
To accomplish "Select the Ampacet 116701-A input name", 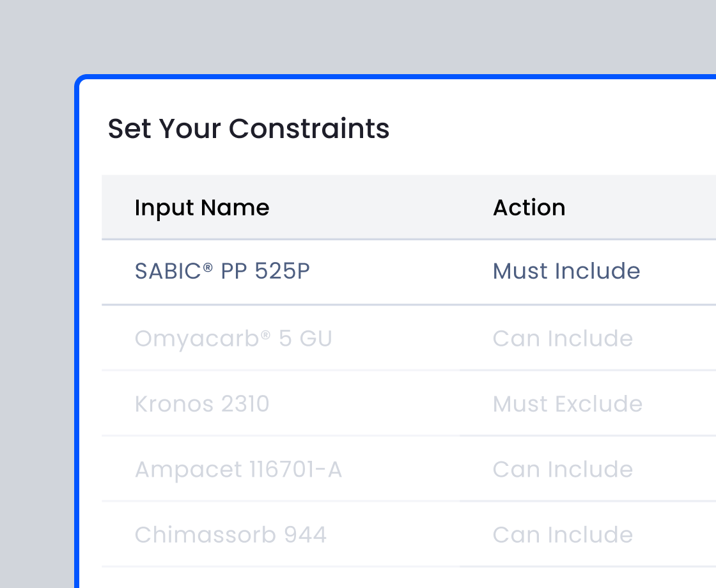I will click(x=238, y=470).
